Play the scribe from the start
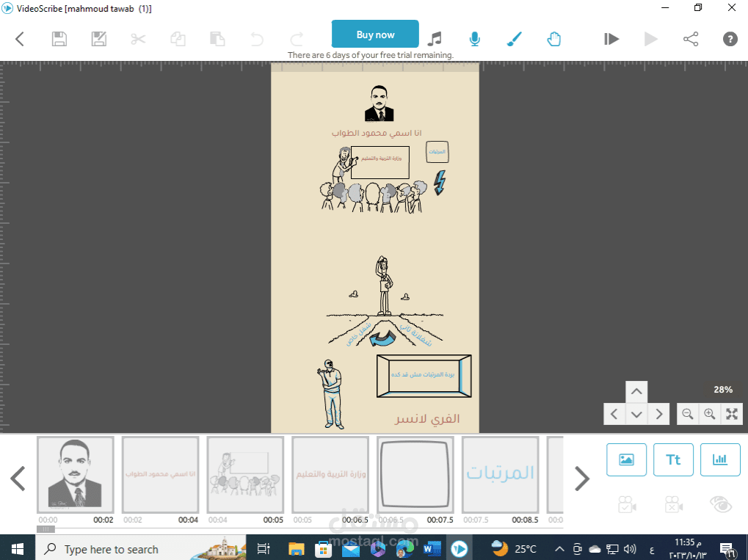 pos(650,39)
